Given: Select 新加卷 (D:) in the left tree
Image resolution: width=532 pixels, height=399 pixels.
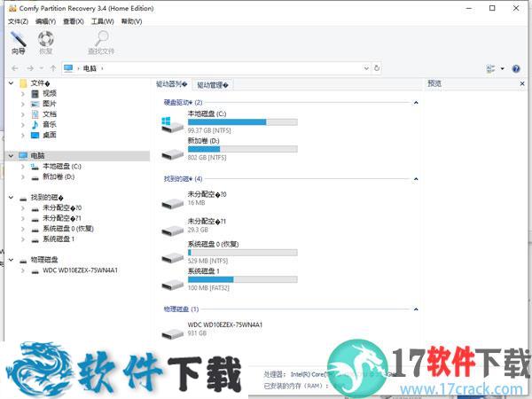Looking at the screenshot, I should tap(59, 176).
